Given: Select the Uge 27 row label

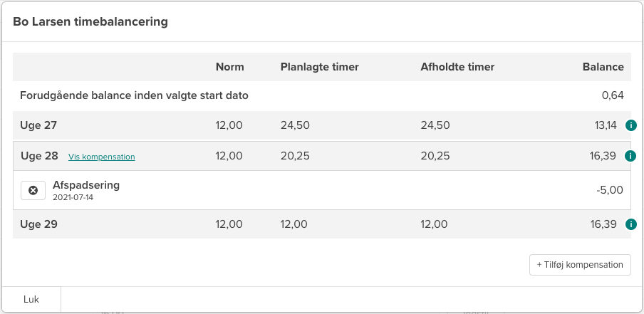Looking at the screenshot, I should click(38, 125).
